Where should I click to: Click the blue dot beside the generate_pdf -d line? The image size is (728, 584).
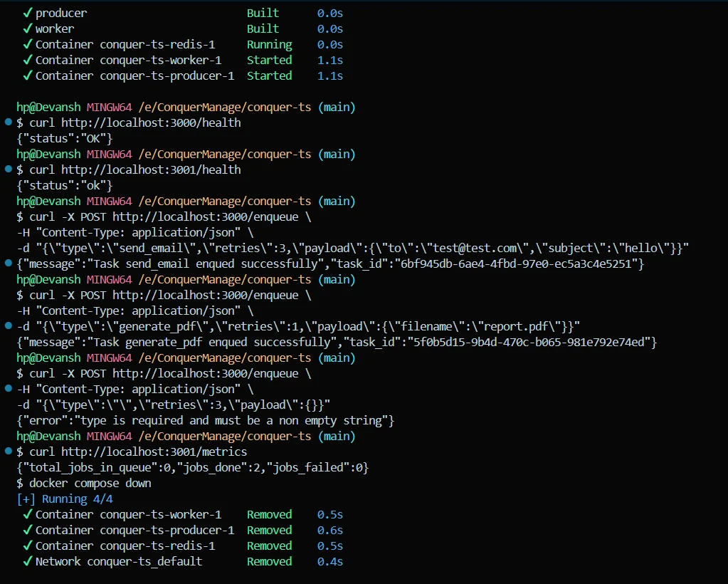(9, 326)
